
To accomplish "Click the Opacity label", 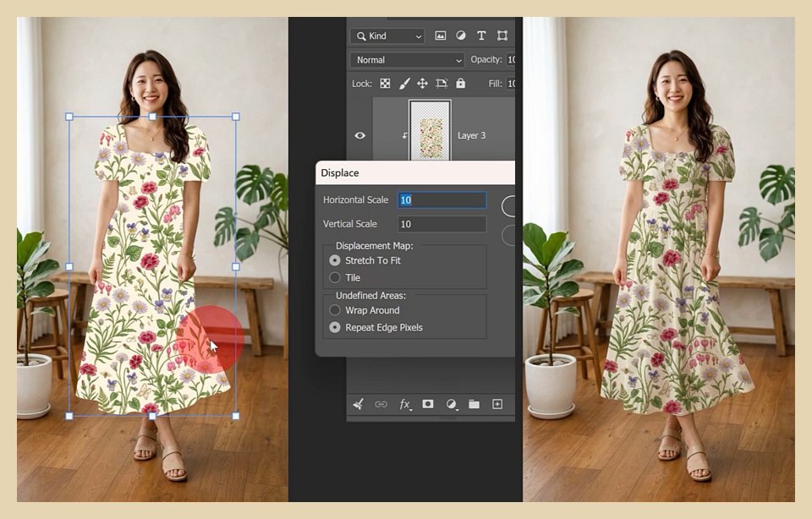I will coord(486,59).
